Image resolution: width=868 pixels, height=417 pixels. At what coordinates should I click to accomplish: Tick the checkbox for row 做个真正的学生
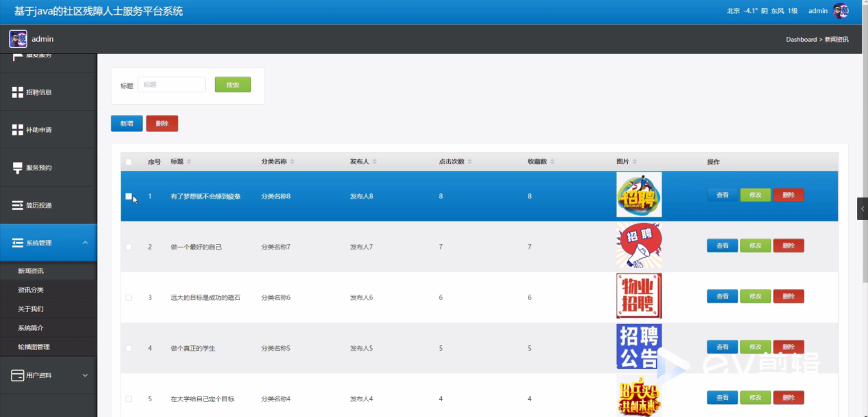(129, 348)
